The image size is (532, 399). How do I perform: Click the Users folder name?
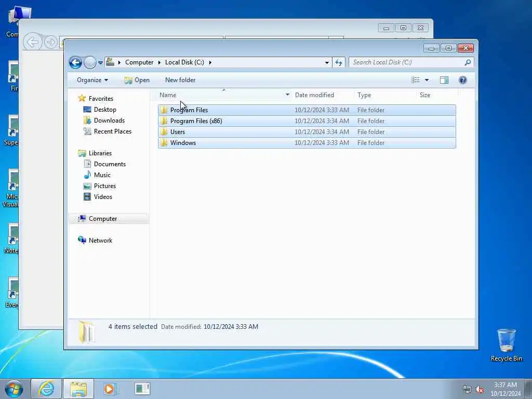coord(178,131)
